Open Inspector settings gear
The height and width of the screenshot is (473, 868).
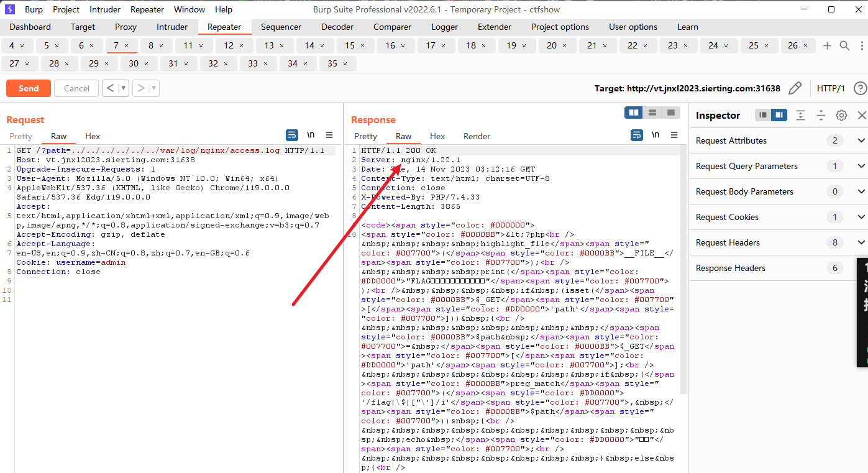click(841, 115)
